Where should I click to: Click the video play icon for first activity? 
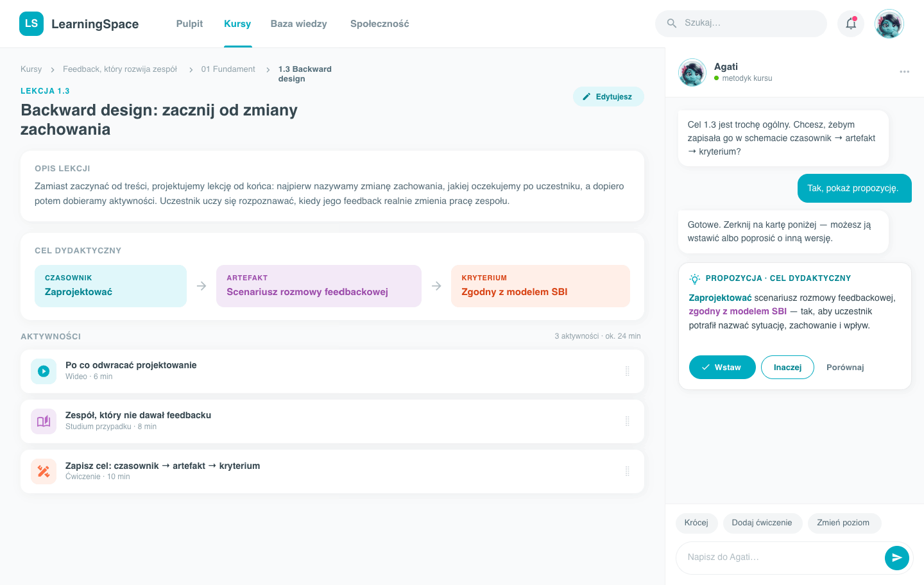(x=44, y=371)
